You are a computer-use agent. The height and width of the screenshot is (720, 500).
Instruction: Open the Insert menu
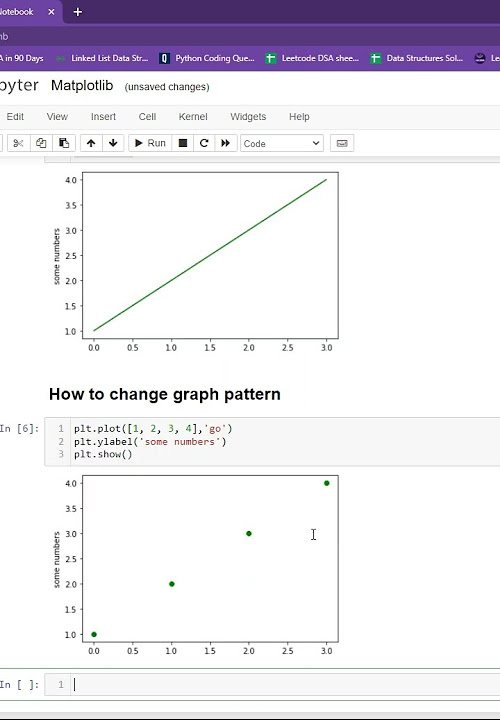(103, 117)
